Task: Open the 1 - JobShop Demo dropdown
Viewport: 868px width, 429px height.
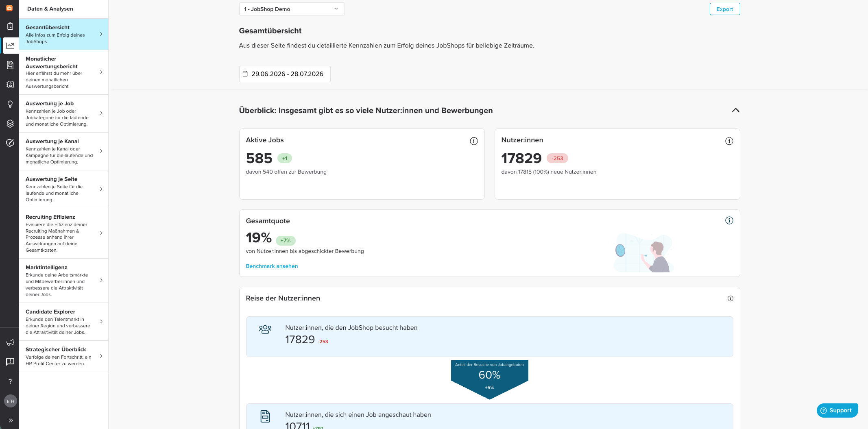Action: coord(292,9)
